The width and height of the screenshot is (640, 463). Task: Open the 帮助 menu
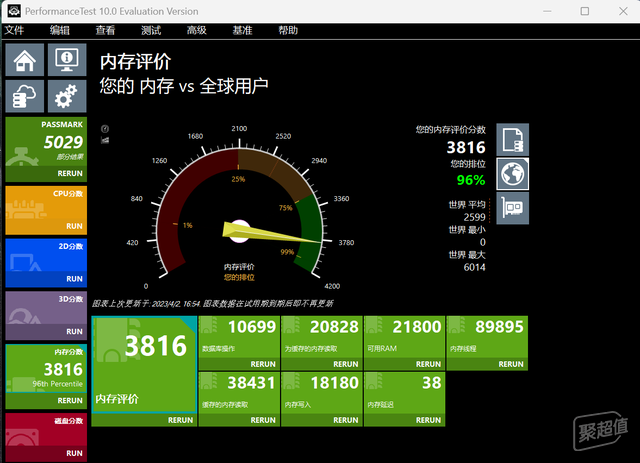pyautogui.click(x=288, y=30)
